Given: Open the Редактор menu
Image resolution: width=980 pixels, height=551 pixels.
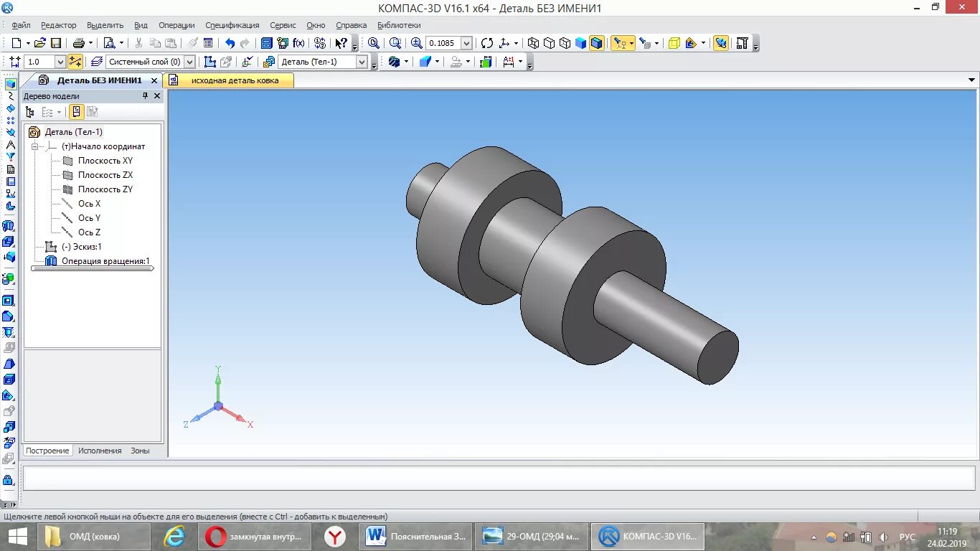Looking at the screenshot, I should [59, 25].
